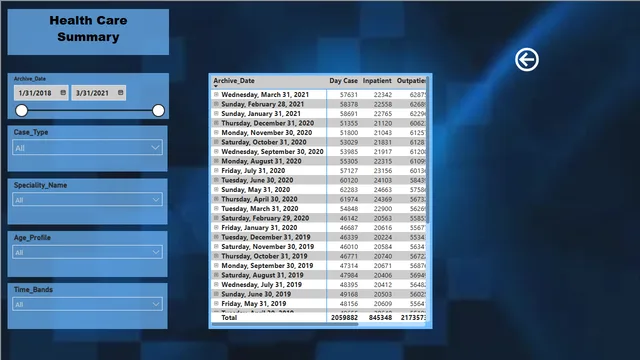Expand Thursday, October 31, 2019 row
The height and width of the screenshot is (360, 640).
point(216,256)
